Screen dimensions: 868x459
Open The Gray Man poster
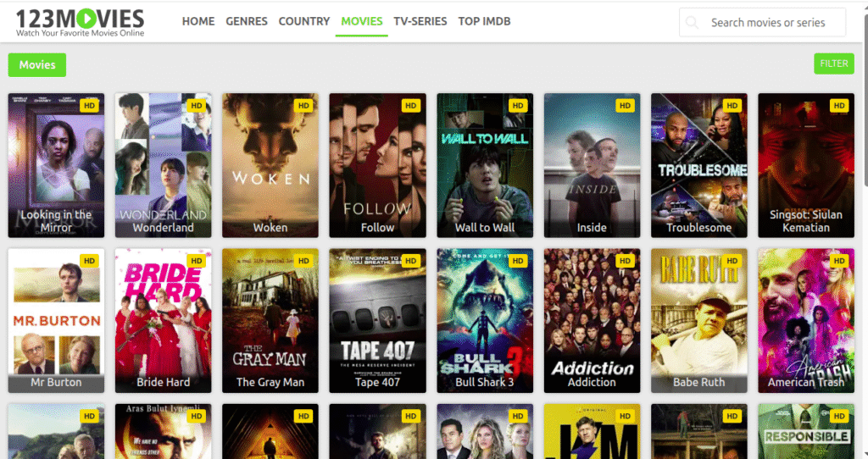[x=270, y=321]
